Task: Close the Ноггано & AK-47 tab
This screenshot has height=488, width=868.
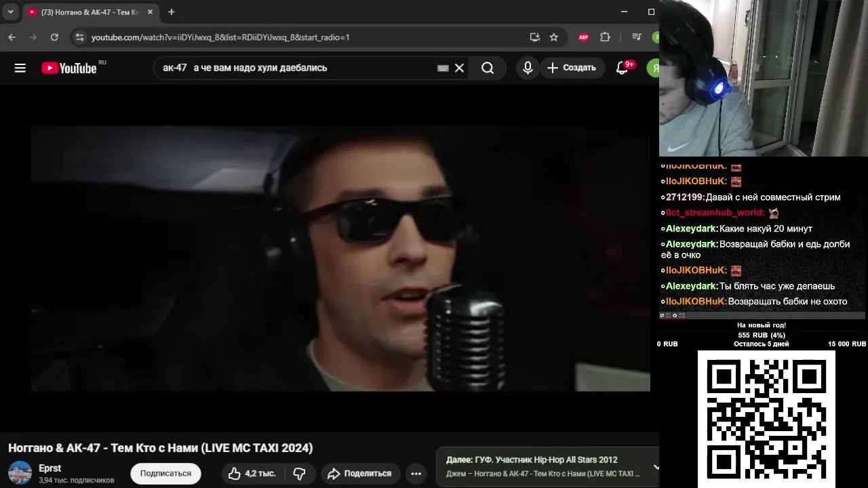Action: pyautogui.click(x=150, y=12)
